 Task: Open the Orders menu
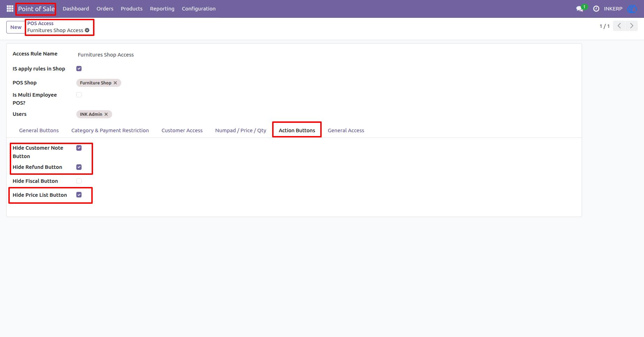[105, 9]
